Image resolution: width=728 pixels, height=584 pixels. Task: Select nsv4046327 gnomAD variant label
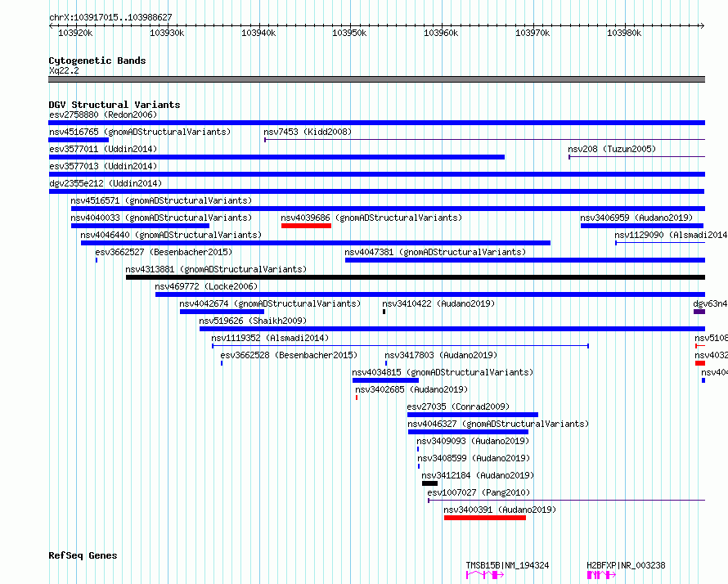498,424
